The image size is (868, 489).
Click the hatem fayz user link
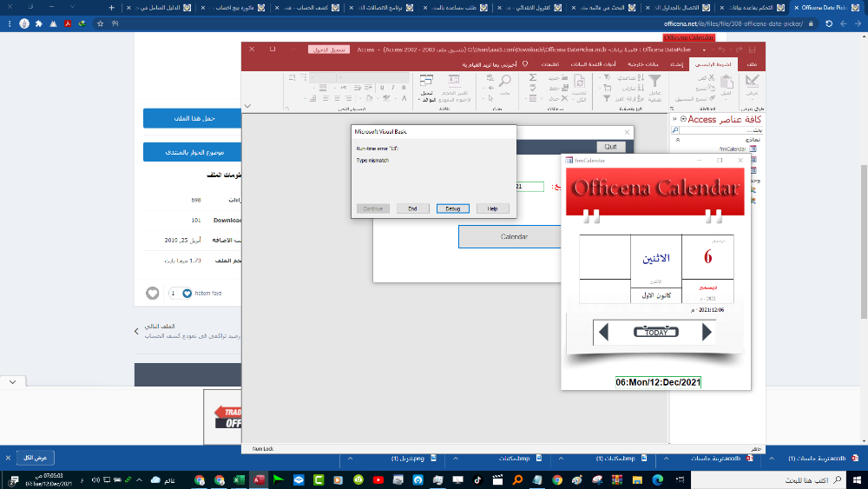click(208, 293)
